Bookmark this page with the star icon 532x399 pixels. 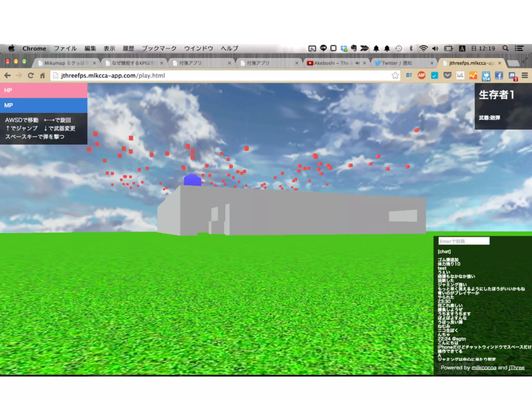pos(395,76)
